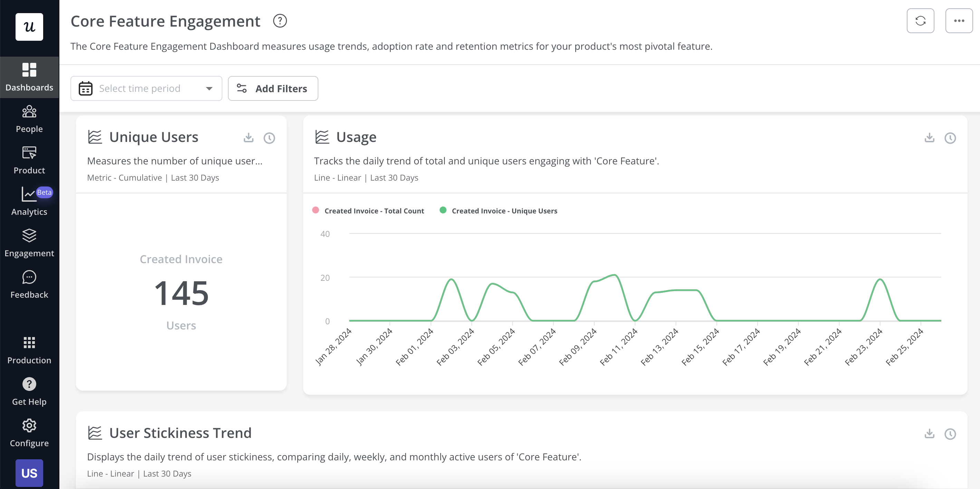Toggle the Created Invoice - Unique Users series

coord(499,210)
